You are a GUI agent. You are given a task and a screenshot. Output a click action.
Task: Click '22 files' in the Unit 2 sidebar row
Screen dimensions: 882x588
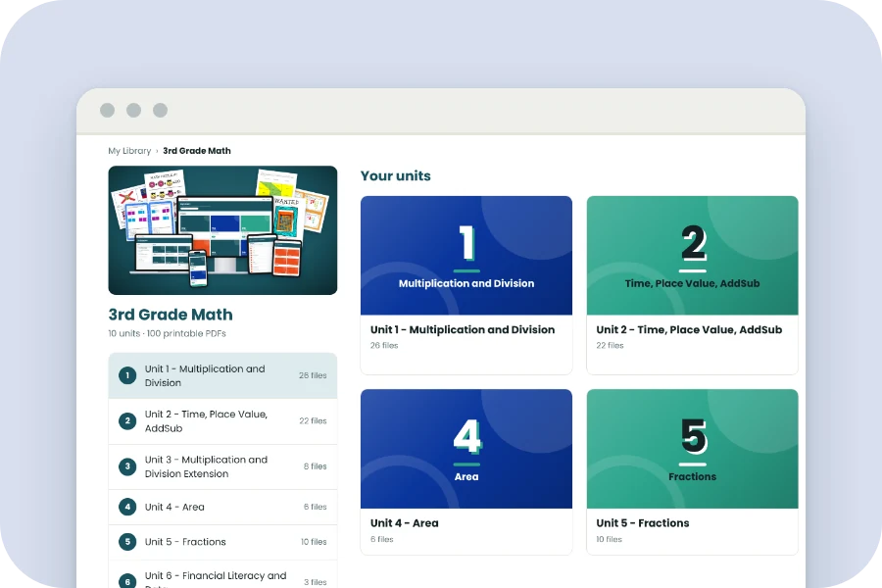coord(313,420)
